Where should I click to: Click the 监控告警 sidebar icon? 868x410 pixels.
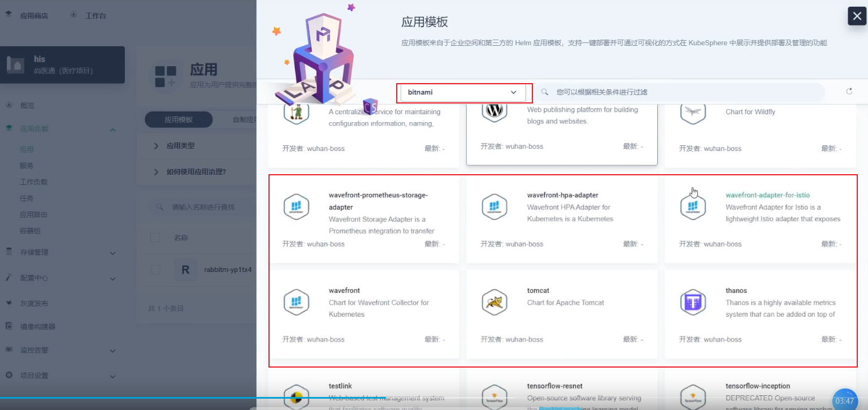click(x=9, y=350)
